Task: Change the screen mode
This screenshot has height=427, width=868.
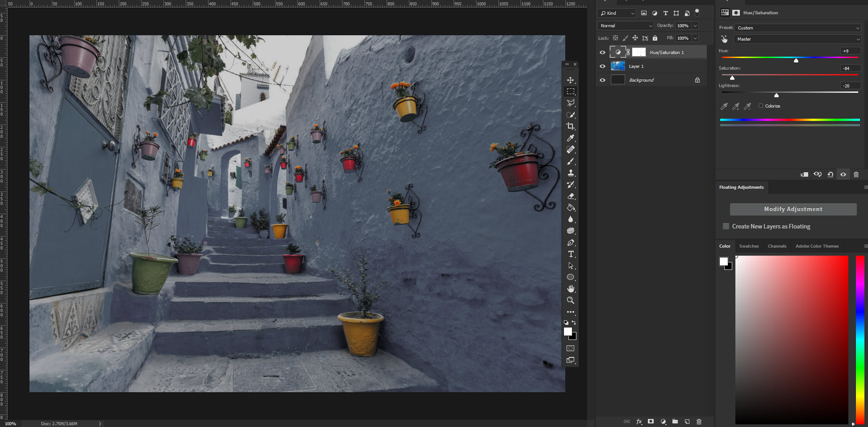Action: (571, 360)
